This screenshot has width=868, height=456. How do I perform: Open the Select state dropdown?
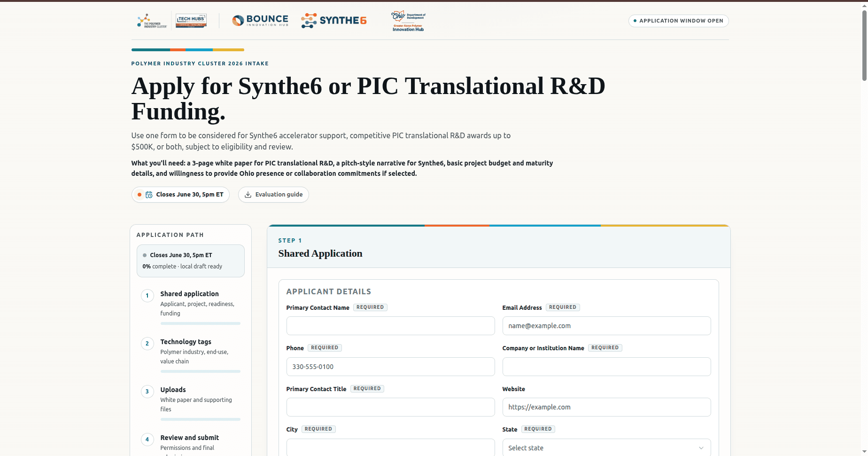pos(606,448)
